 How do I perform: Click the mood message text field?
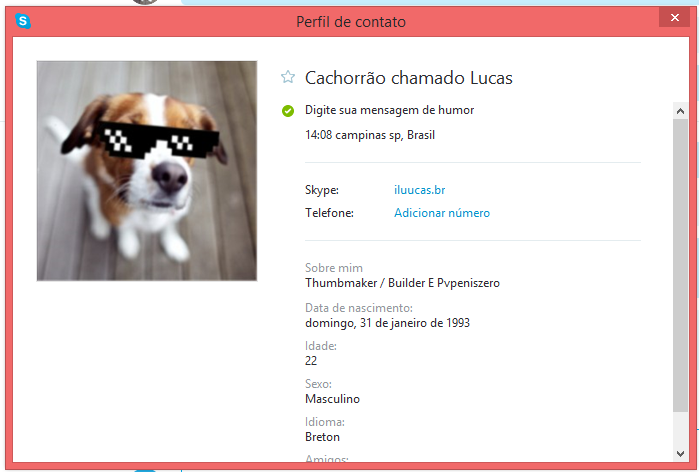390,110
